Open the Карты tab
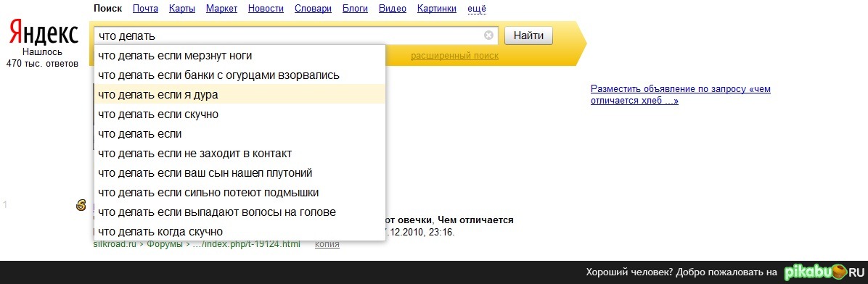The height and width of the screenshot is (284, 868). pyautogui.click(x=182, y=8)
